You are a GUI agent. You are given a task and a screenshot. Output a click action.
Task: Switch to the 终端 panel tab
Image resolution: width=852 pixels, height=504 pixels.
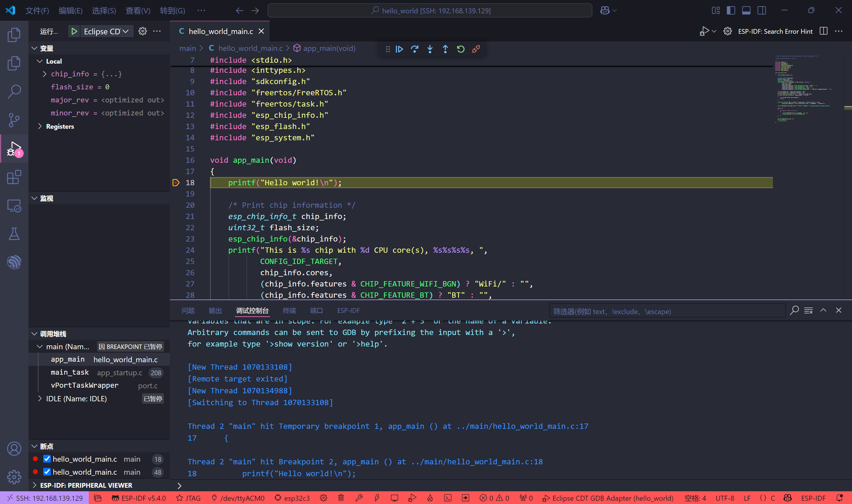click(289, 310)
